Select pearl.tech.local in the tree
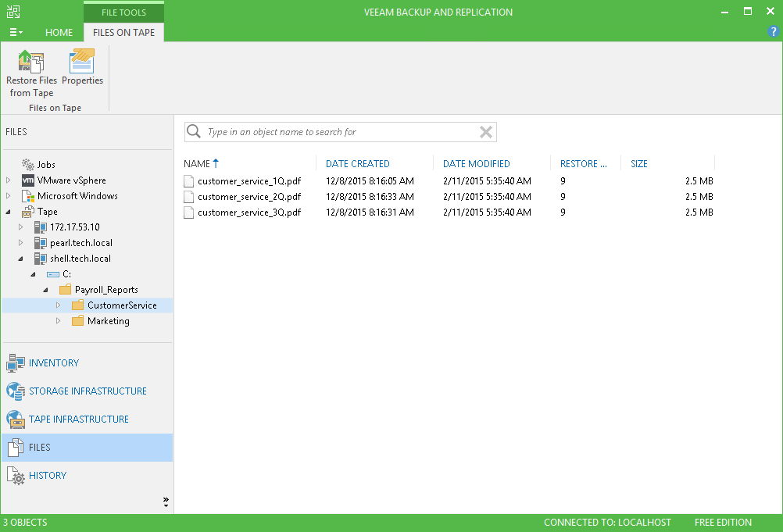The image size is (783, 532). point(81,243)
